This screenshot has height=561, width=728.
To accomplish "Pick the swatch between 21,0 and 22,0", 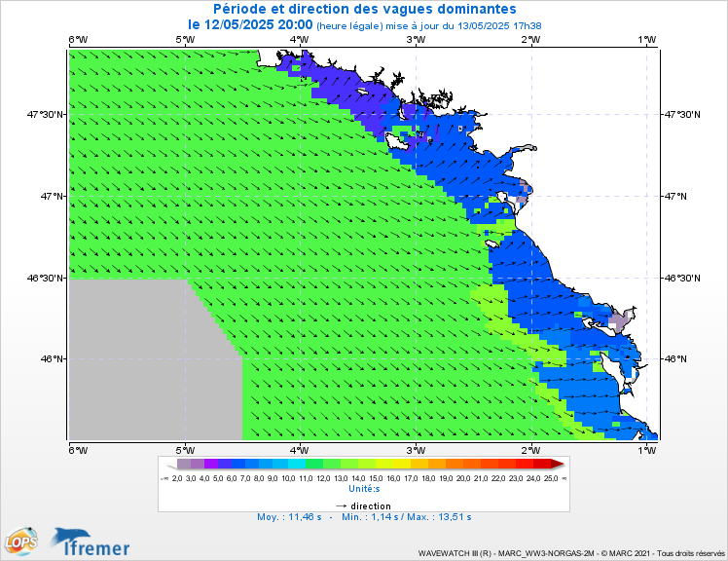I will click(x=490, y=464).
